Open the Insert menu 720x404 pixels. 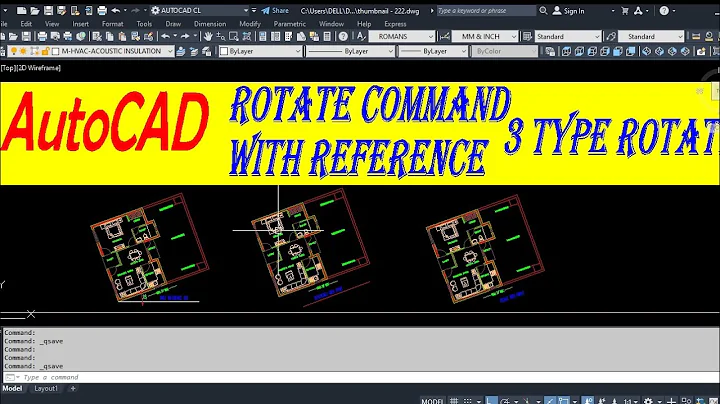[x=80, y=24]
